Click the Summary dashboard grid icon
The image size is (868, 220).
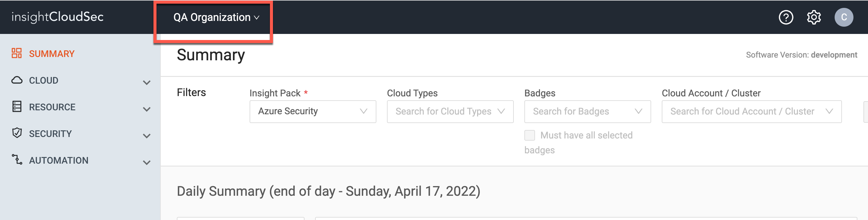[16, 53]
